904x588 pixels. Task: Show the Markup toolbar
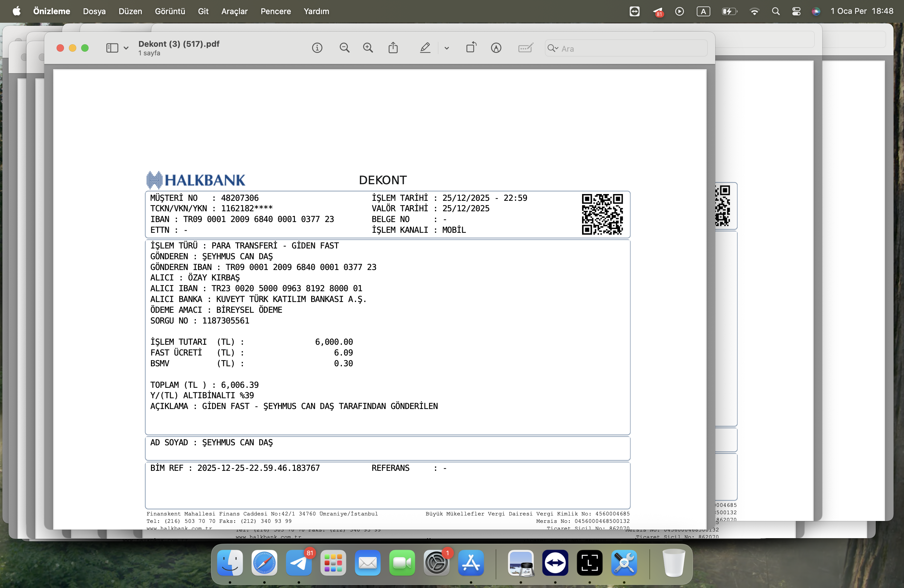coord(496,48)
